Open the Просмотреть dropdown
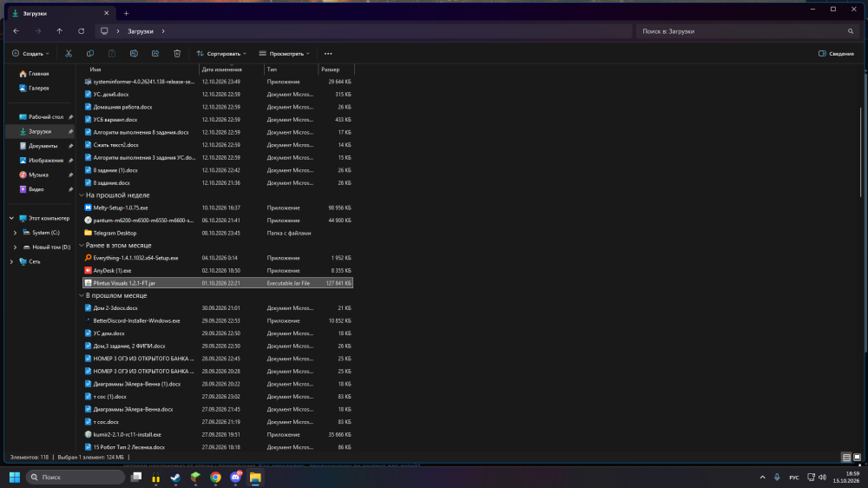Screen dimensions: 868x488 [284, 54]
